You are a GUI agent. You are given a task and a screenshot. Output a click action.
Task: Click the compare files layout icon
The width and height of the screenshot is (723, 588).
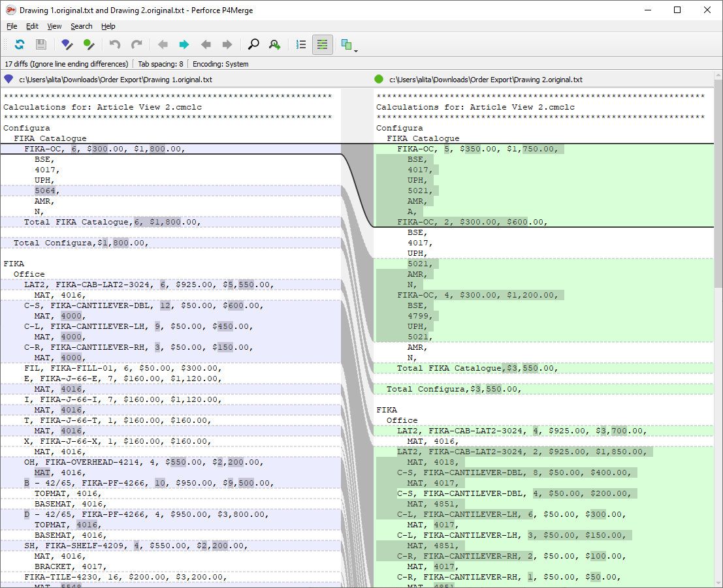point(346,44)
